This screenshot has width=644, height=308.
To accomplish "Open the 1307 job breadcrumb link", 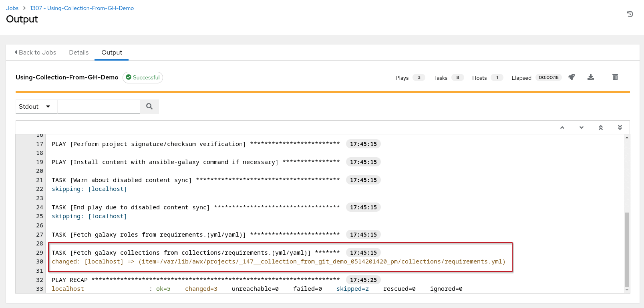I will 82,8.
